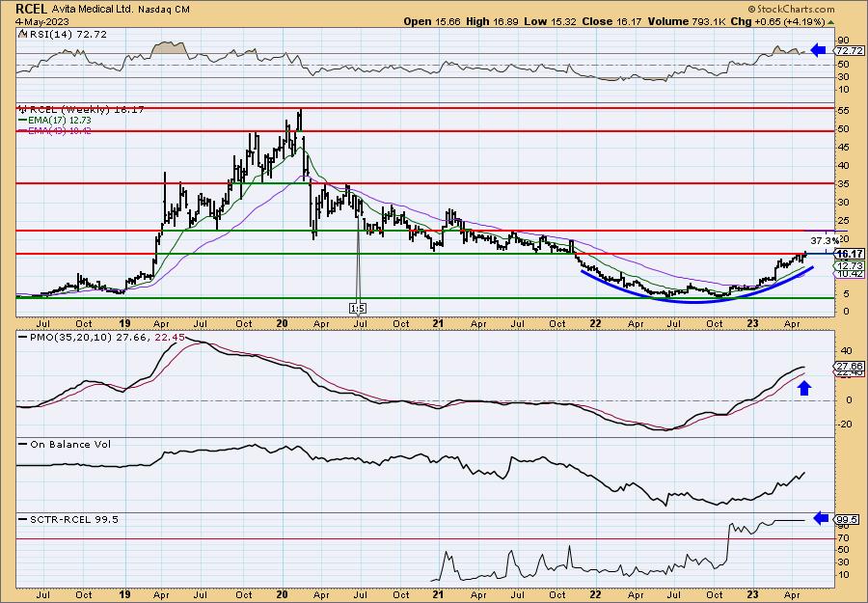Click the SCTR-RCEL 99.5 panel label
Screen dimensions: 868x603
pos(69,519)
